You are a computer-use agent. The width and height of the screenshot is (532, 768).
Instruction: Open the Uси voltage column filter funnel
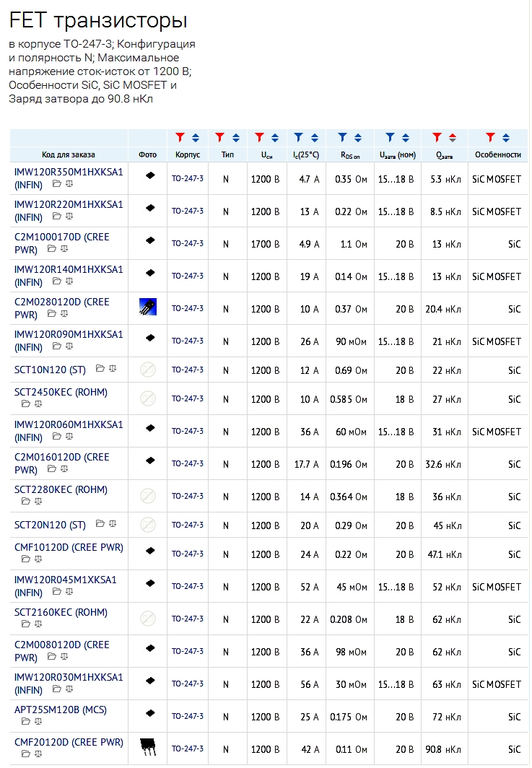[x=260, y=137]
